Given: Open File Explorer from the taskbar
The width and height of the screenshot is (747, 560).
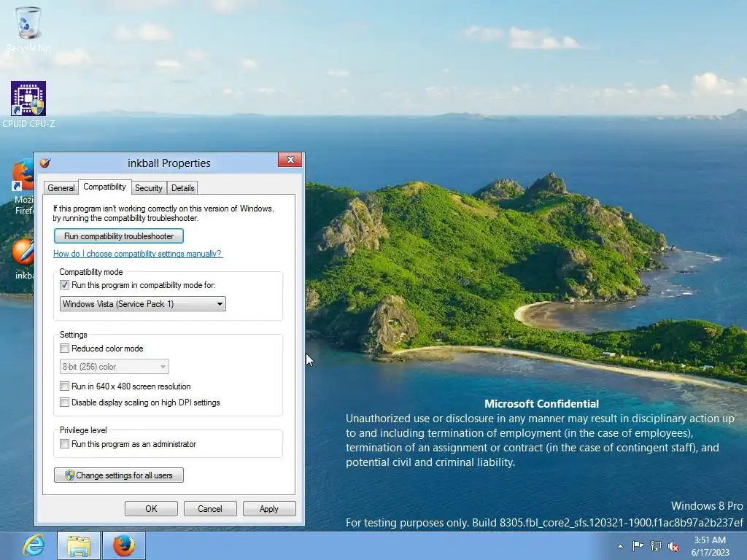Looking at the screenshot, I should click(79, 545).
